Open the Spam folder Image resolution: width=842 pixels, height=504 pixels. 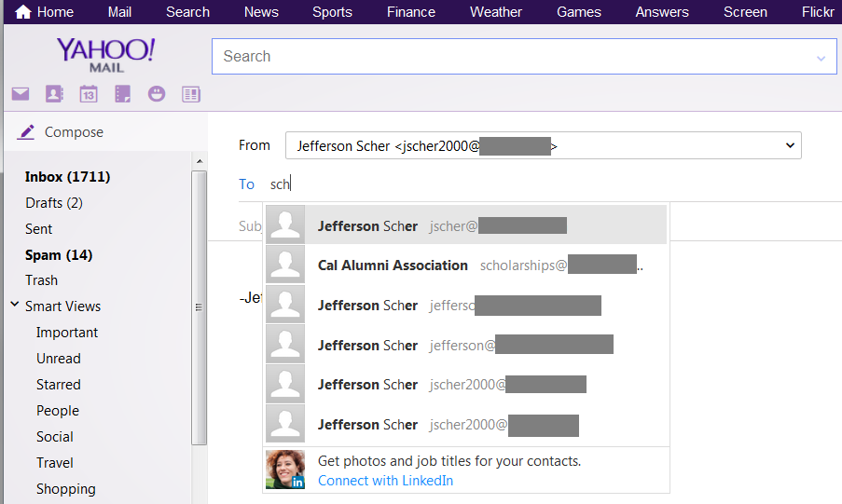click(58, 255)
